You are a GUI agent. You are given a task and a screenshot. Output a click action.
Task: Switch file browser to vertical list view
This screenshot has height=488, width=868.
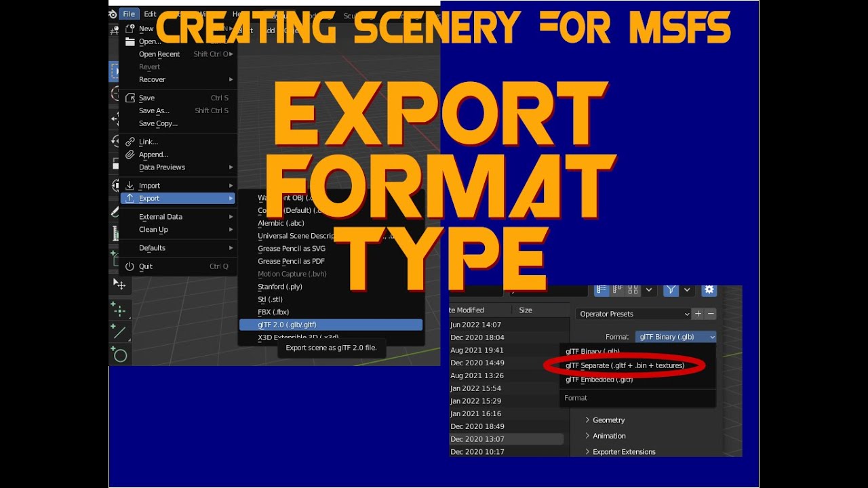(601, 289)
